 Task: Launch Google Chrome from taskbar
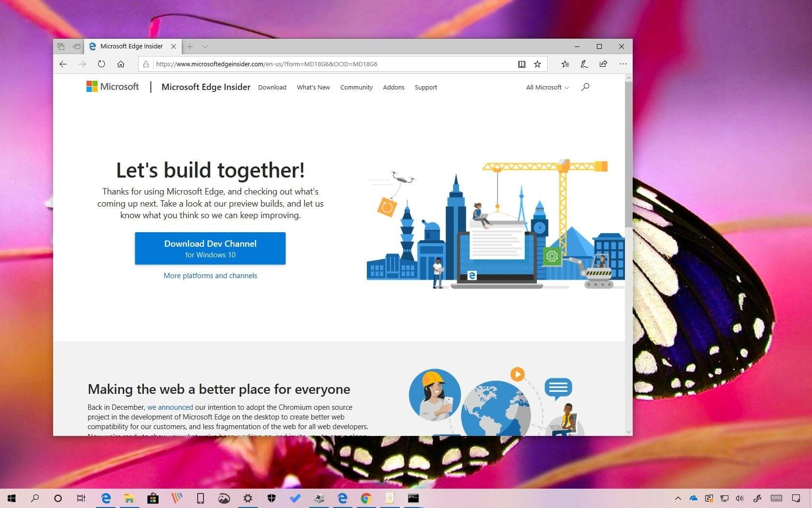pyautogui.click(x=366, y=498)
